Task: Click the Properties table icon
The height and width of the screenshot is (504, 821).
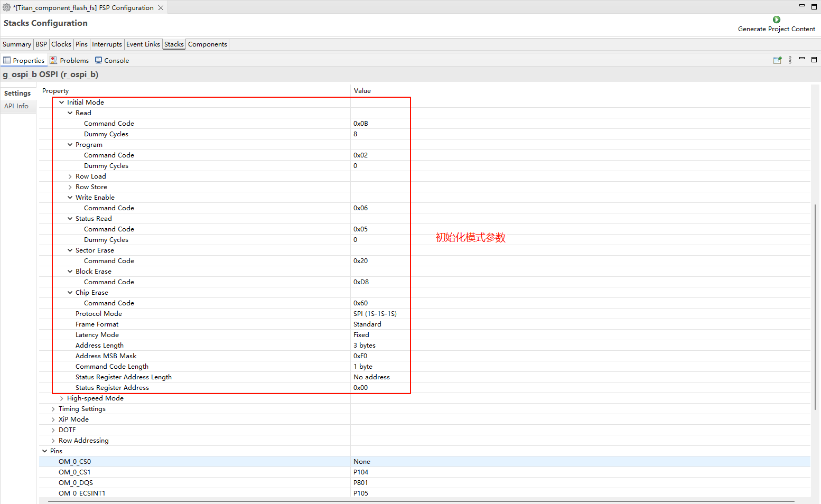Action: tap(7, 60)
